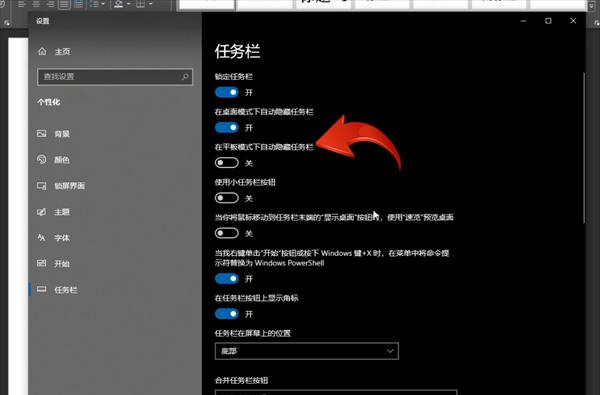
Task: Open the 任务栏在屏幕上的位置 dropdown showing 底部
Action: click(307, 351)
